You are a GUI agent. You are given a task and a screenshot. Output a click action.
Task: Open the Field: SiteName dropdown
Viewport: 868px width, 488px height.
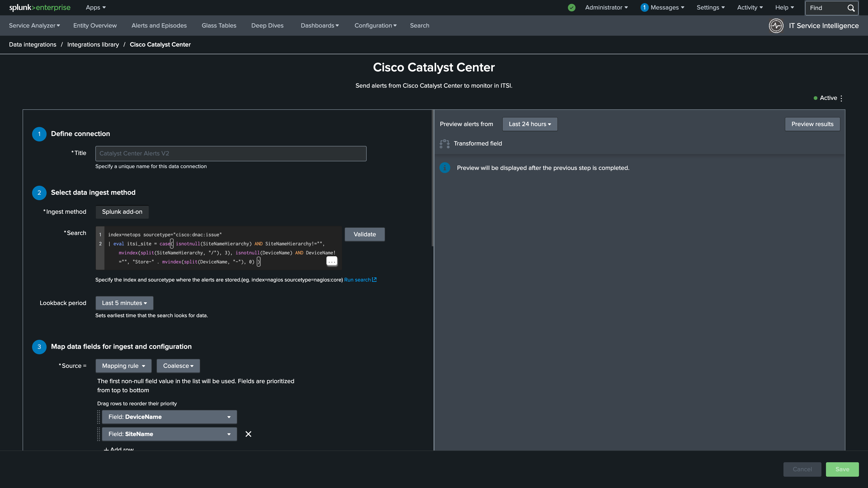click(x=170, y=434)
